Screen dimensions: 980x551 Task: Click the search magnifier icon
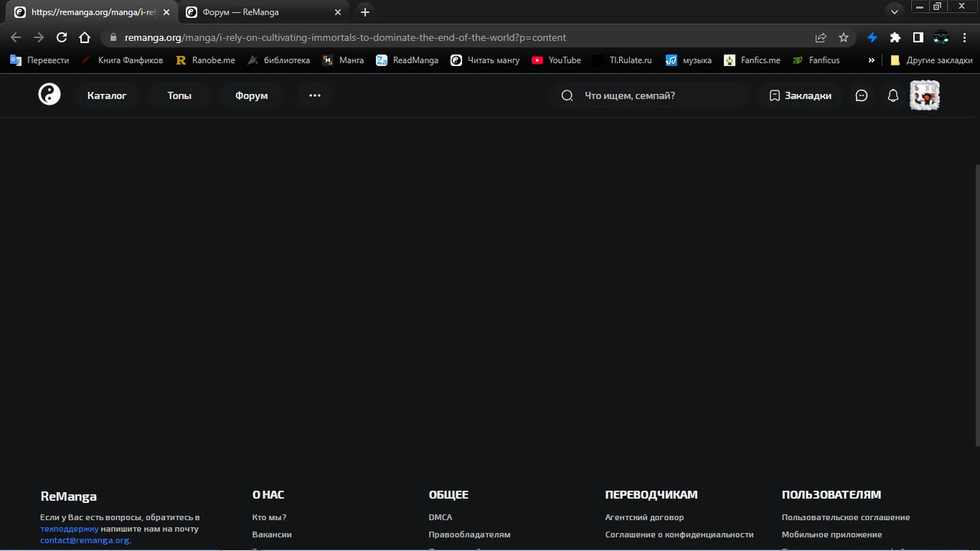coord(567,95)
